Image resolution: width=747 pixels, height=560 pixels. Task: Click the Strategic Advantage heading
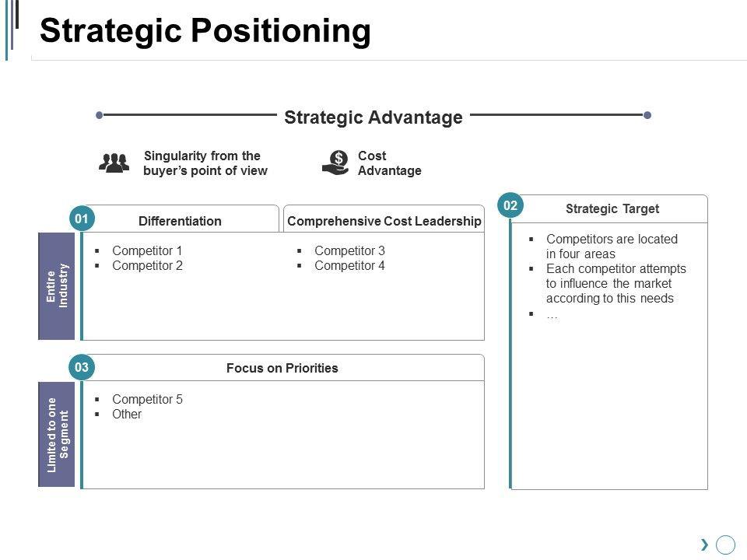tap(373, 117)
